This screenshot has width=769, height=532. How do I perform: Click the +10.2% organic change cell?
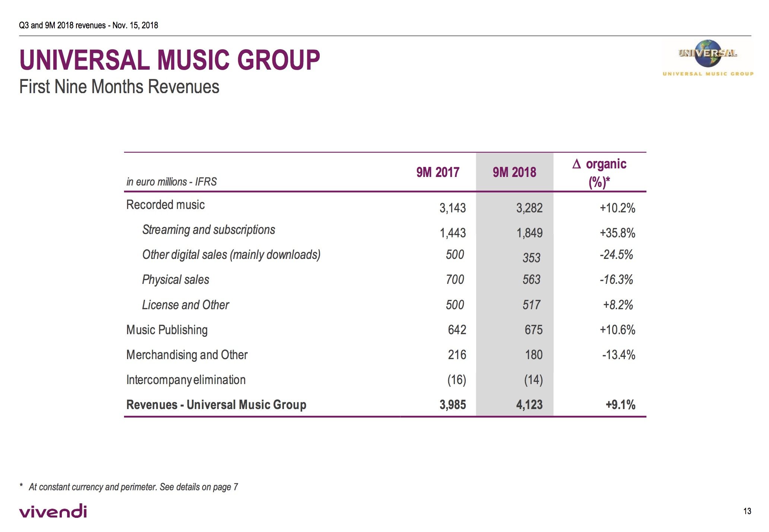point(617,208)
